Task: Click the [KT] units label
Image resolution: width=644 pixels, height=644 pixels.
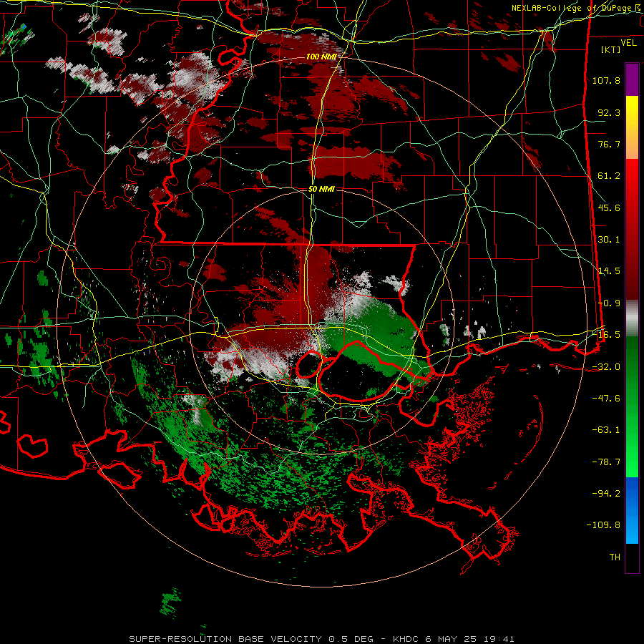Action: point(610,49)
